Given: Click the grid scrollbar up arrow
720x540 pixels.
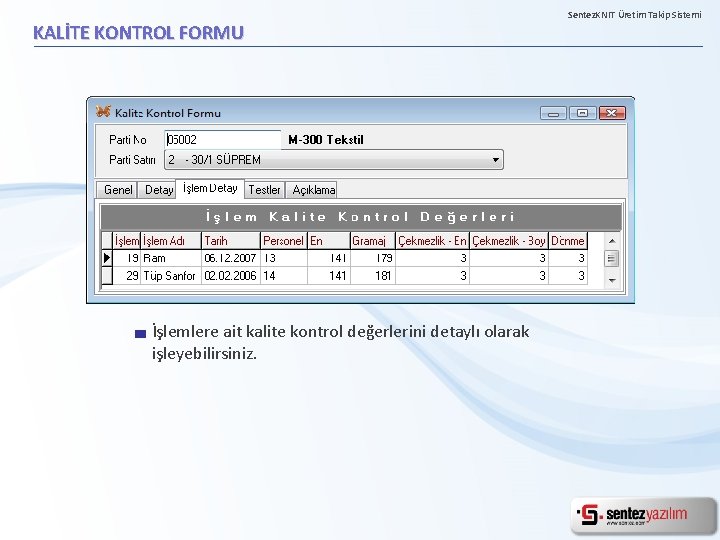Looking at the screenshot, I should (x=612, y=241).
